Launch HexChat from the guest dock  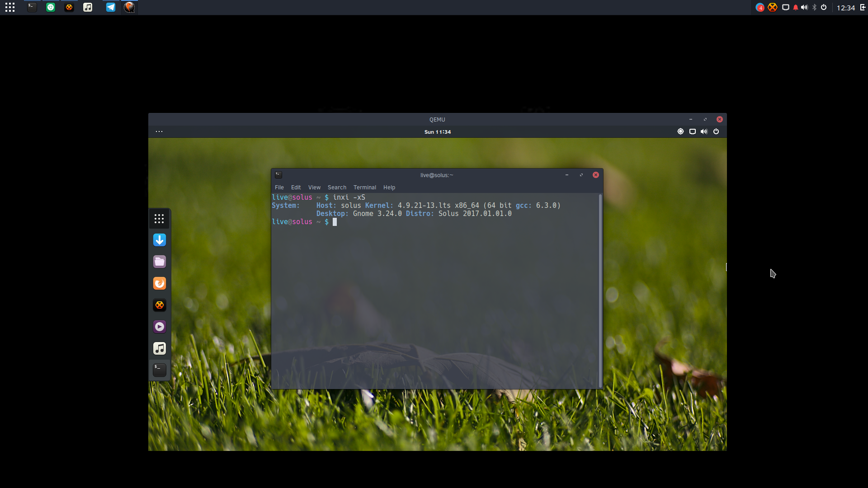[x=160, y=305]
